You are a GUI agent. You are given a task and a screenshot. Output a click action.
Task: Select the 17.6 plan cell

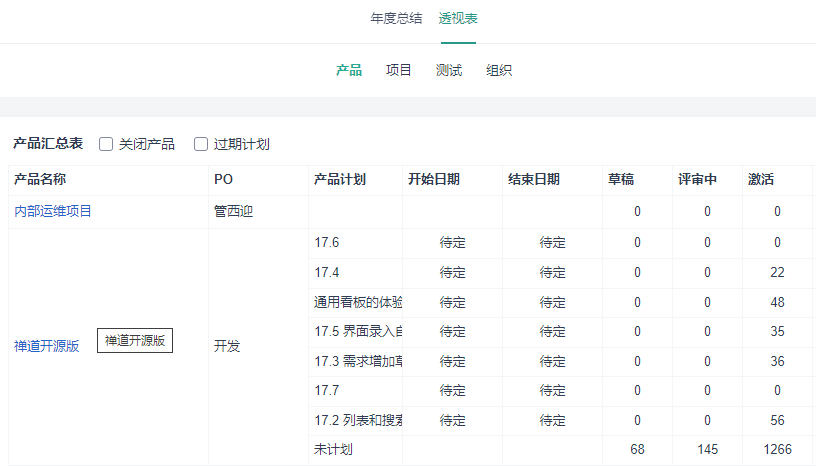(327, 243)
